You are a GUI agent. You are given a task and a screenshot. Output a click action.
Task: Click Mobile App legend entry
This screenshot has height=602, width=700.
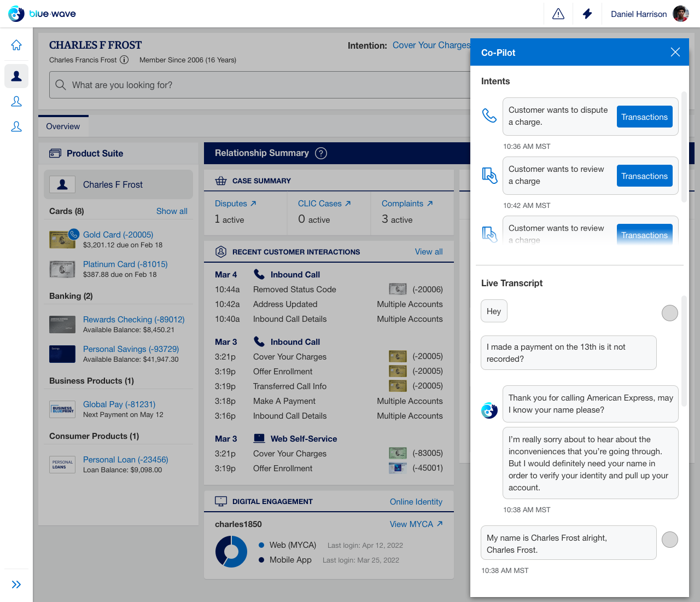tap(285, 560)
